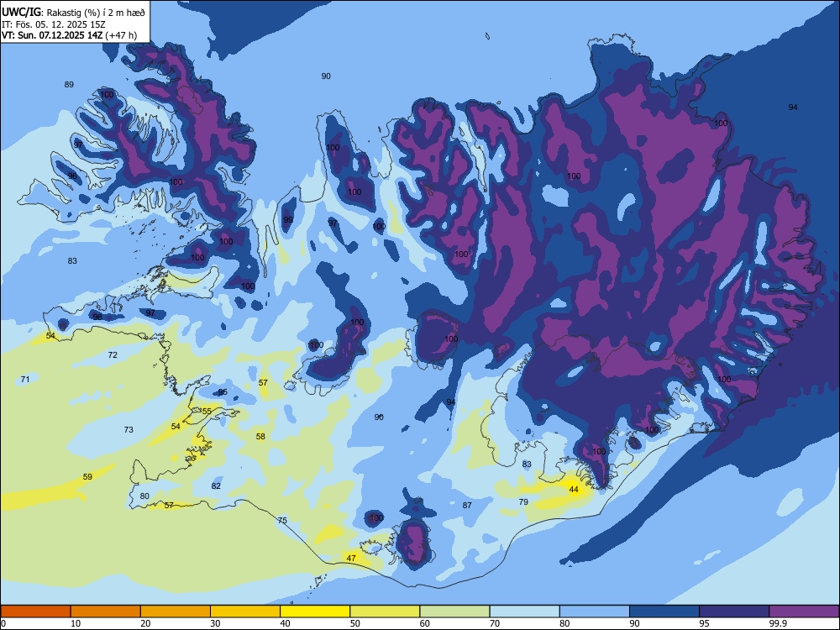Viewport: 840px width, 630px height.
Task: Click the '82' humidity value on map
Action: pyautogui.click(x=216, y=486)
